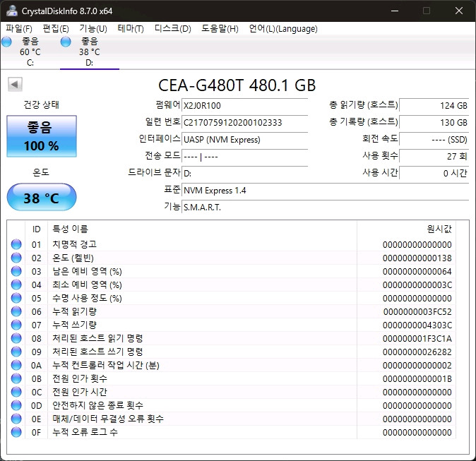Click the status orb for attribute 0F
Screen dimensions: 476x461
click(x=16, y=432)
